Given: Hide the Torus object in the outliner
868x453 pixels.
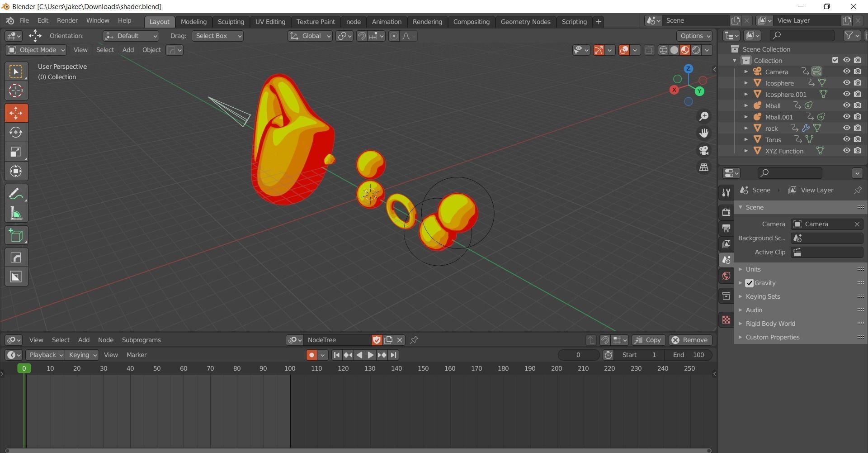Looking at the screenshot, I should coord(846,139).
